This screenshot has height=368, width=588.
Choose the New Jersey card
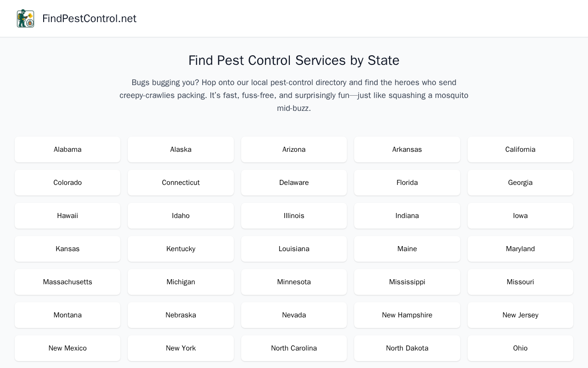coord(520,315)
